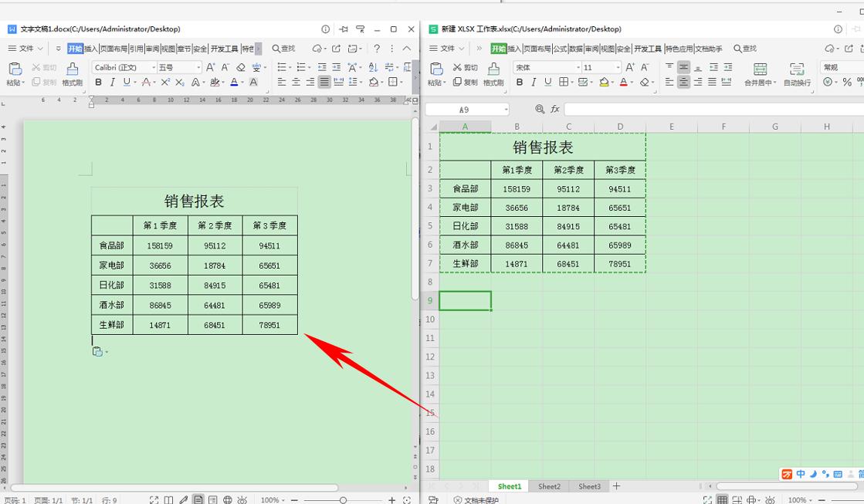Open the font size dropdown showing 11
This screenshot has height=504, width=864.
click(x=599, y=67)
